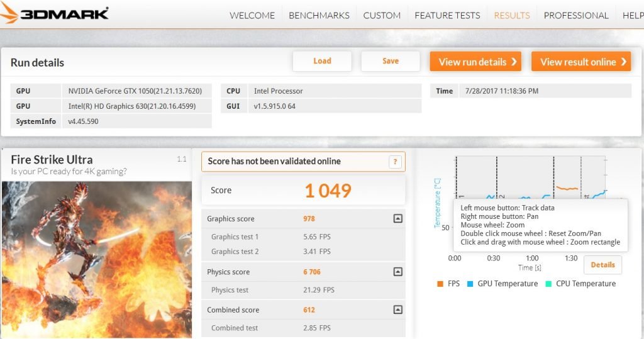Click the Save button
Viewport: 644px width, 339px height.
[391, 61]
